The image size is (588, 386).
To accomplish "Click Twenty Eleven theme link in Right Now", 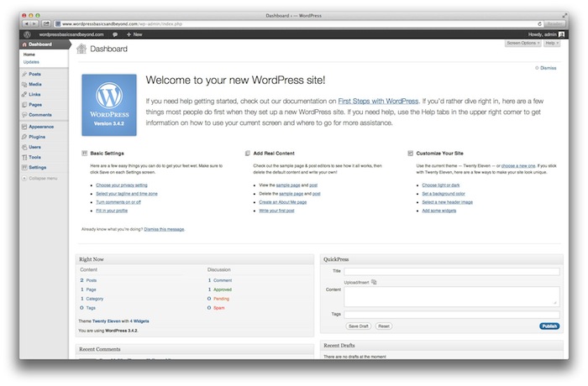I will [x=107, y=321].
